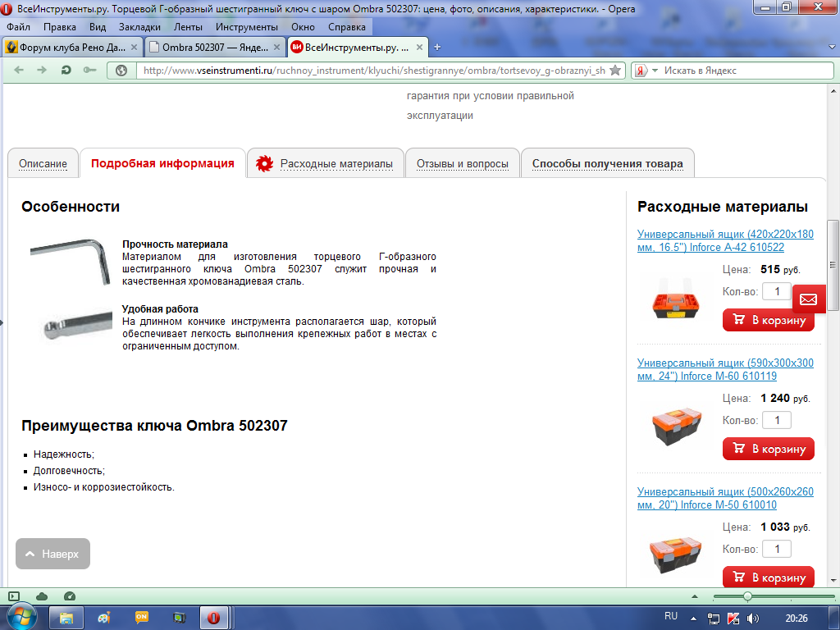Click the page vertical scrollbar thumb
This screenshot has height=630, width=840.
833,265
